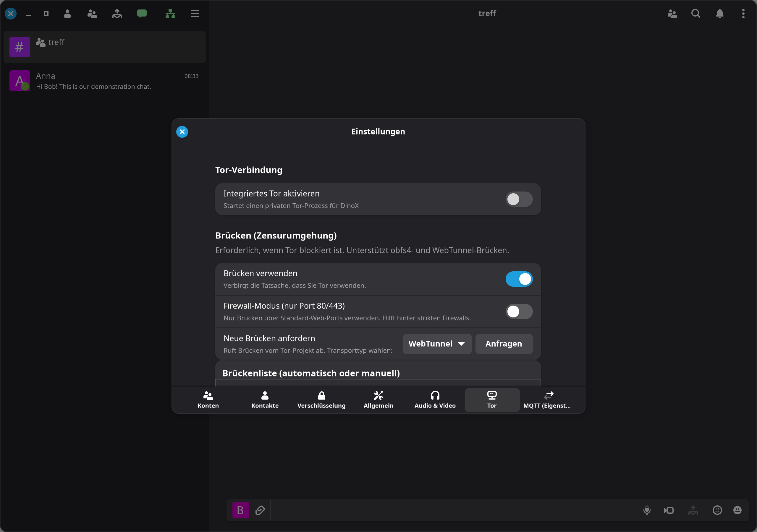This screenshot has height=532, width=757.
Task: Disable the Brücken verwenden switch
Action: coord(519,279)
